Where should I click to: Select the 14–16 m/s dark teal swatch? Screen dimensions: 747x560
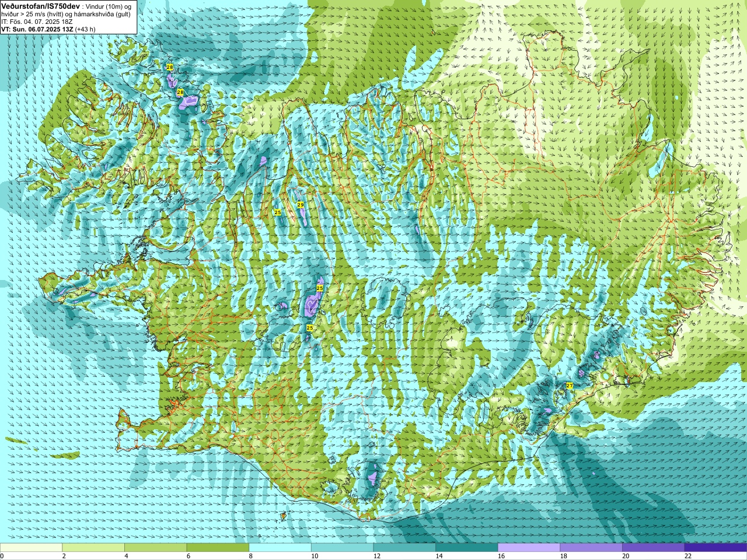[467, 548]
